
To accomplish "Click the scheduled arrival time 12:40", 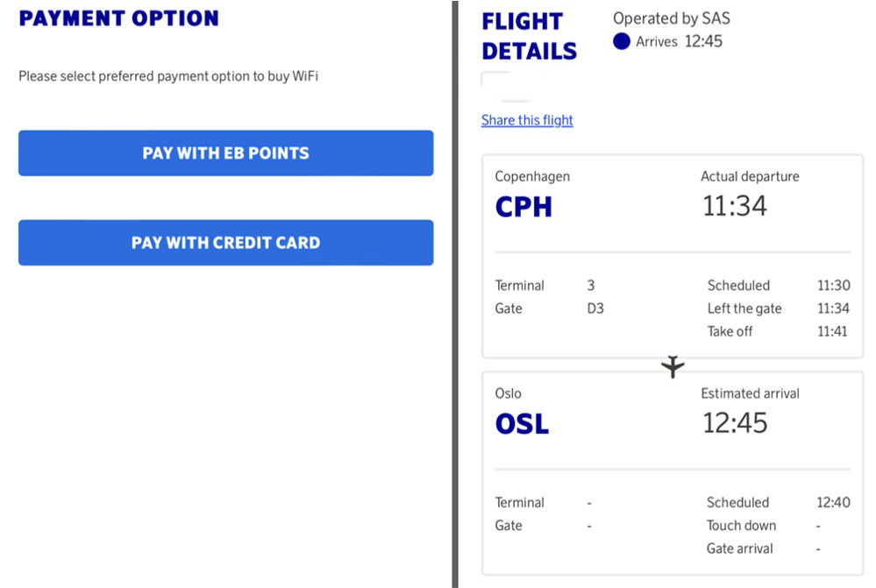I will pyautogui.click(x=833, y=502).
